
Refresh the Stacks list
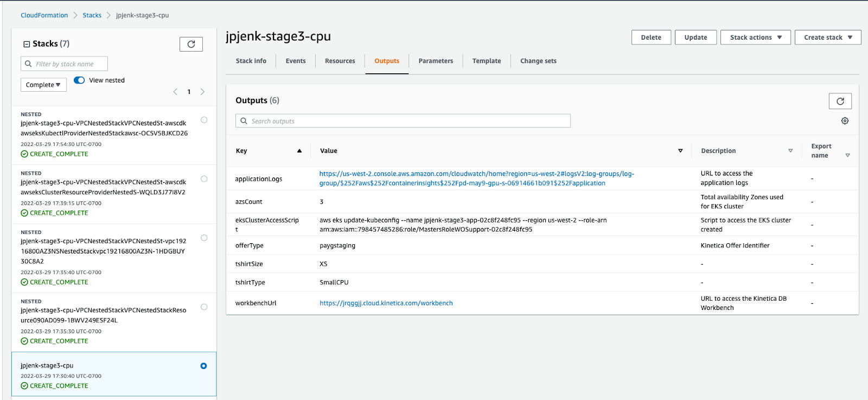(191, 45)
